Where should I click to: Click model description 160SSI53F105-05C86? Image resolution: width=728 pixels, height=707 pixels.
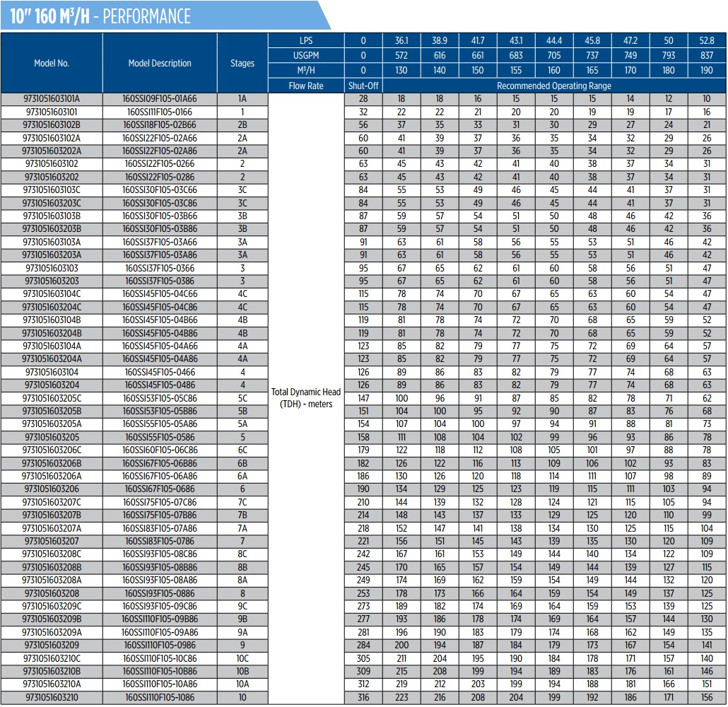(x=160, y=398)
